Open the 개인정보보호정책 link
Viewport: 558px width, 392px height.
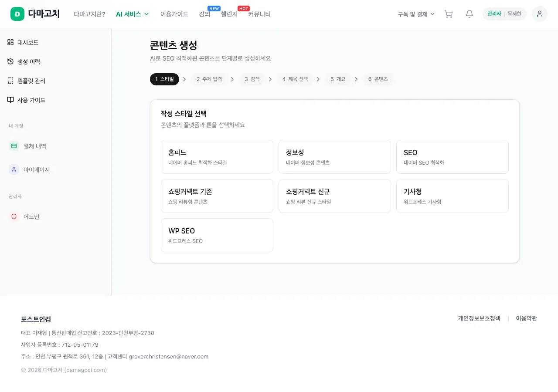[479, 318]
